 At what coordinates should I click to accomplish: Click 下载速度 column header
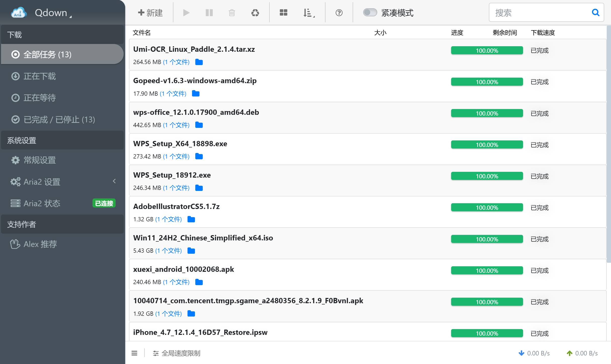pos(543,33)
